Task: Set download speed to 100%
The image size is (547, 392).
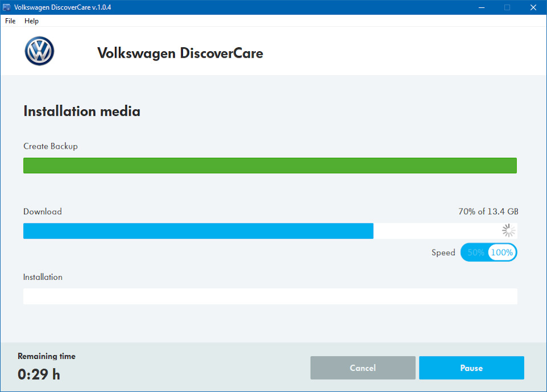Action: coord(502,252)
